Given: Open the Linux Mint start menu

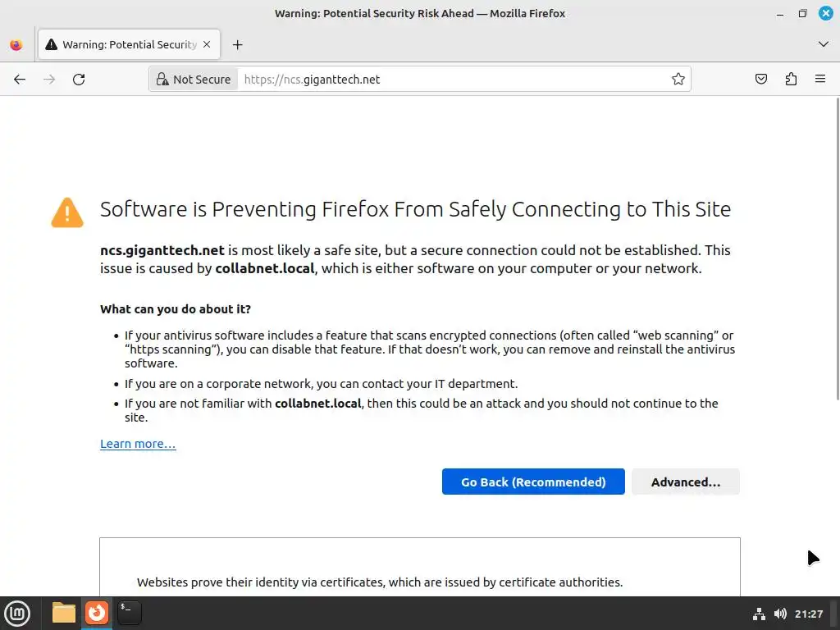Looking at the screenshot, I should (17, 613).
